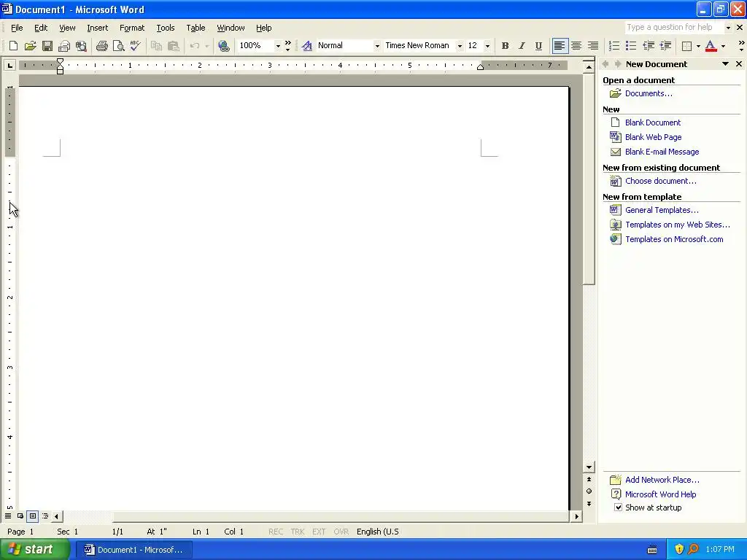Select Center alignment
Viewport: 747px width, 560px height.
pyautogui.click(x=576, y=46)
